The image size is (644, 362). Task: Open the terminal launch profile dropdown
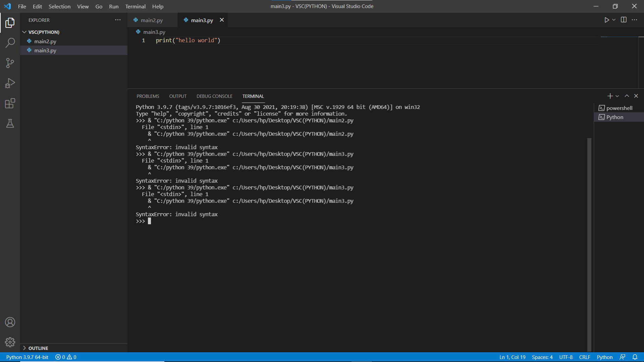[617, 96]
